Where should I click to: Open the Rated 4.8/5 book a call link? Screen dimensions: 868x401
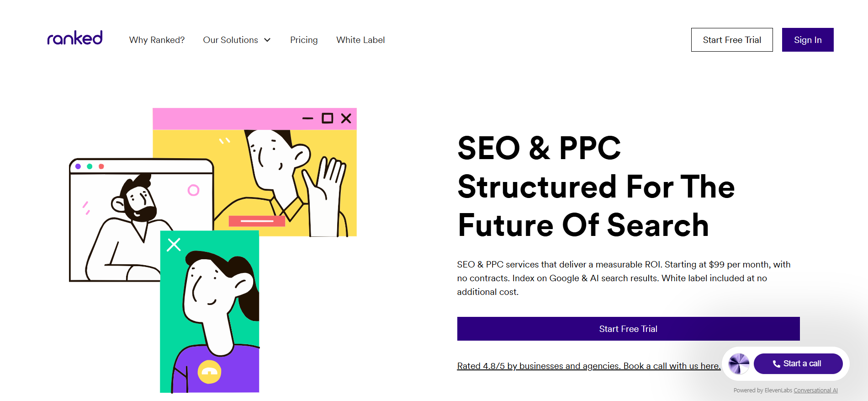(588, 366)
